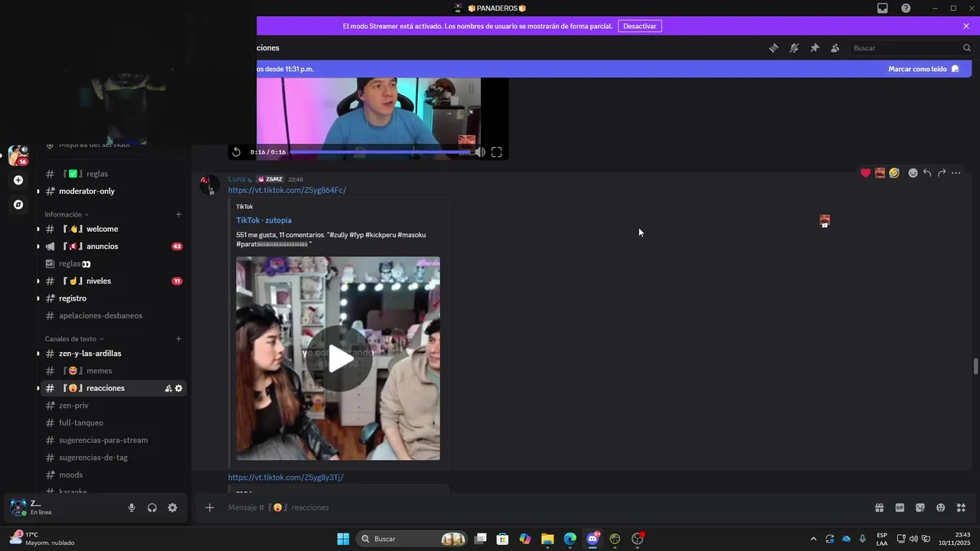Screen dimensions: 980x551
Task: Create channel in Canales de texto
Action: pyautogui.click(x=178, y=339)
